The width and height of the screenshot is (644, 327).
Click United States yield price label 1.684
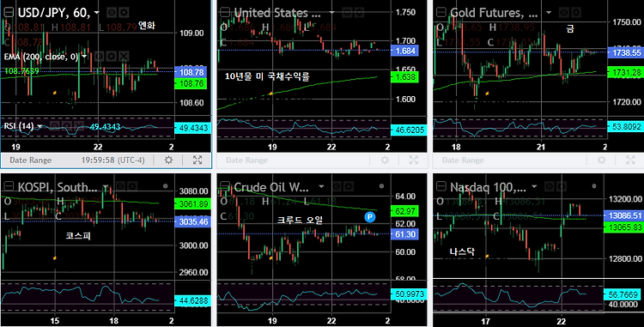pos(405,51)
